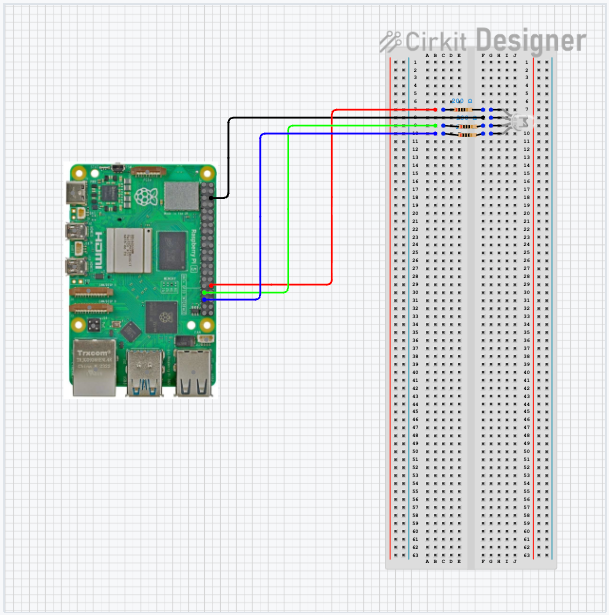
Task: Click the black wire endpoint on the breadboard
Action: tap(483, 118)
